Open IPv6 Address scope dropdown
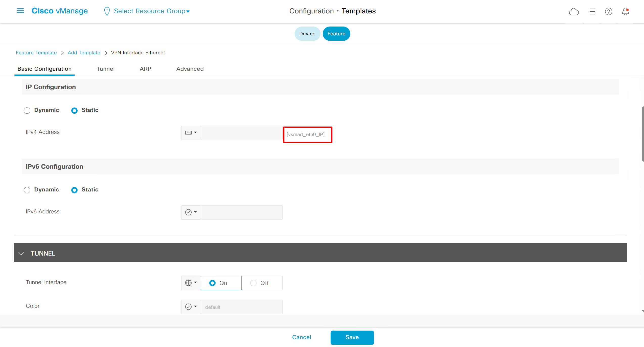 tap(191, 212)
